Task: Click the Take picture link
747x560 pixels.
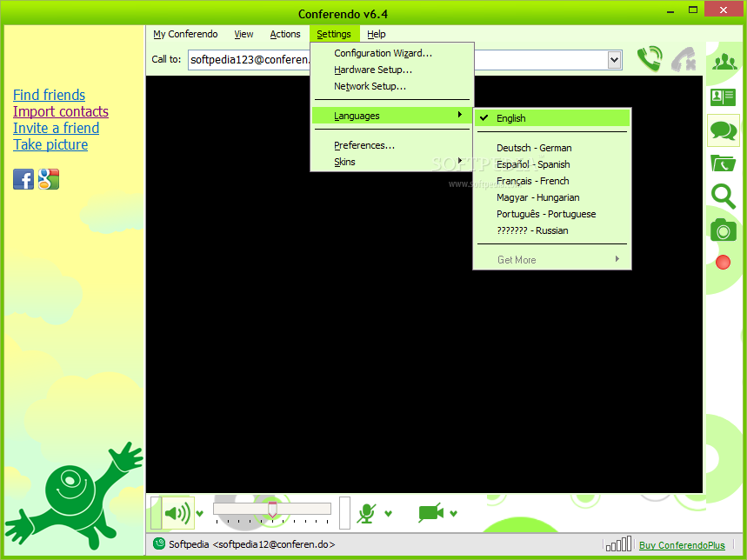Action: point(50,144)
